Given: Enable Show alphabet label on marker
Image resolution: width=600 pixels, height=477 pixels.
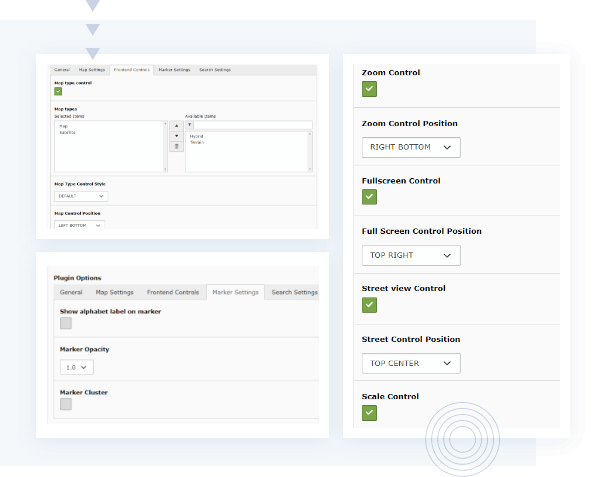Looking at the screenshot, I should (x=66, y=323).
